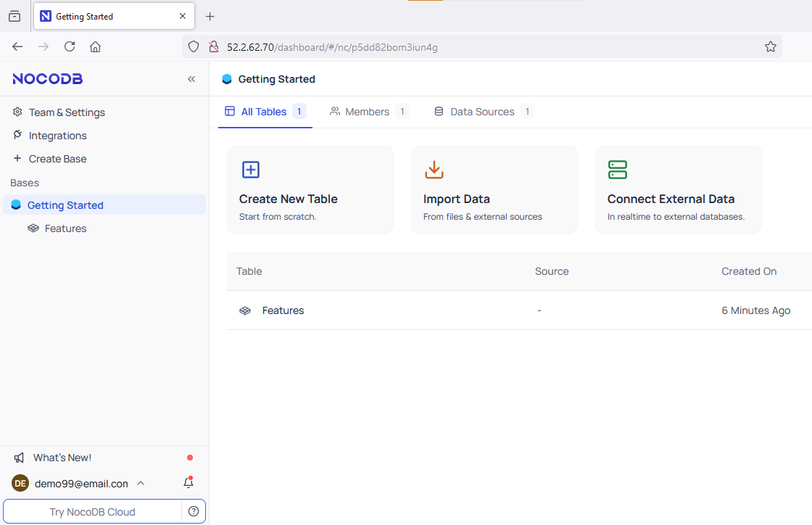Open Firefox tab overview icon
Viewport: 812px width, 525px height.
coord(14,16)
